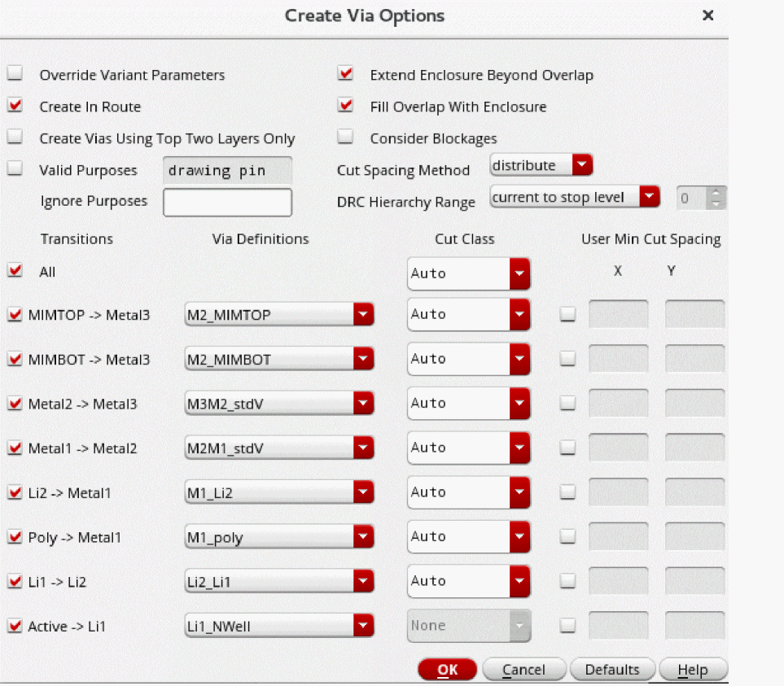Open Cut Class dropdown for Metal1 -> Metal2
Screen dimensions: 784x686
(468, 448)
